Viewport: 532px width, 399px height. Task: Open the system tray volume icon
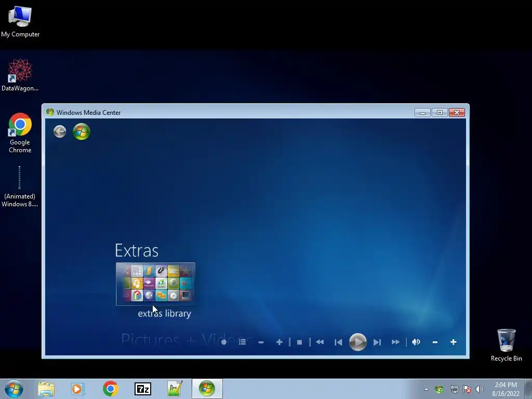(480, 390)
